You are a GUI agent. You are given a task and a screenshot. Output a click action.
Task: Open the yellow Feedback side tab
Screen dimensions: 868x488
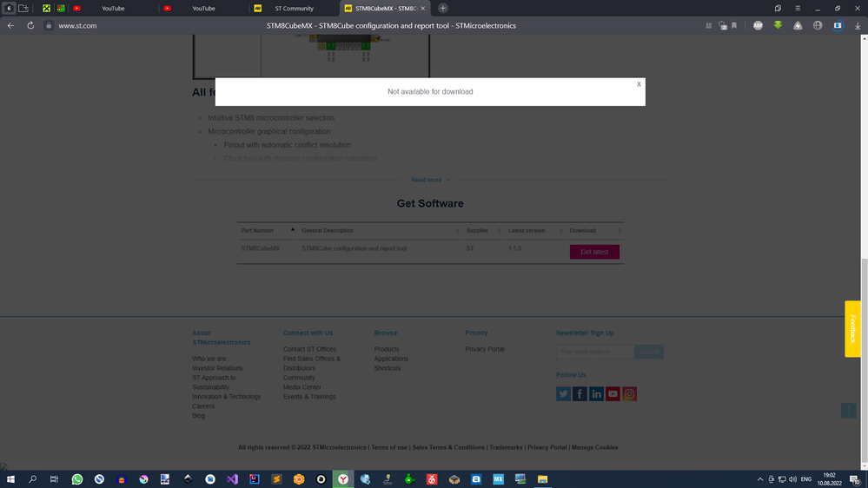(852, 328)
